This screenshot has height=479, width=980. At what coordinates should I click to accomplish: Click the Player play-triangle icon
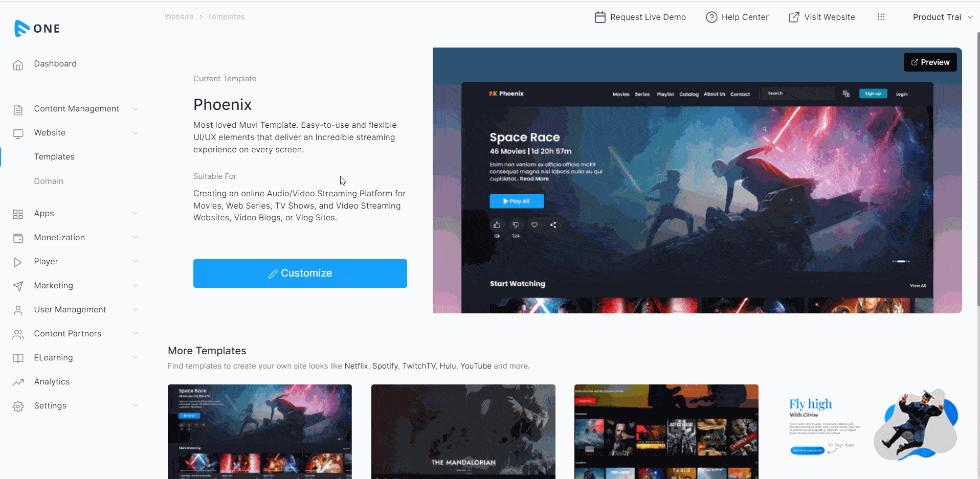pyautogui.click(x=18, y=262)
